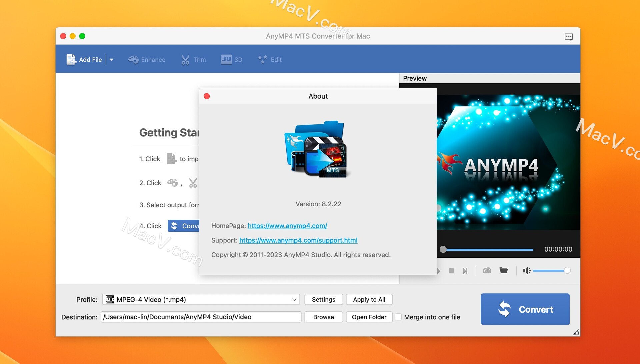Open the feedback message icon in title bar
640x364 pixels.
pos(569,37)
